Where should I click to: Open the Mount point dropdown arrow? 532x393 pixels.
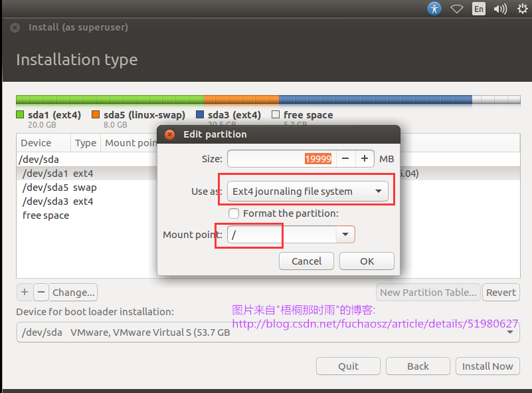tap(345, 235)
